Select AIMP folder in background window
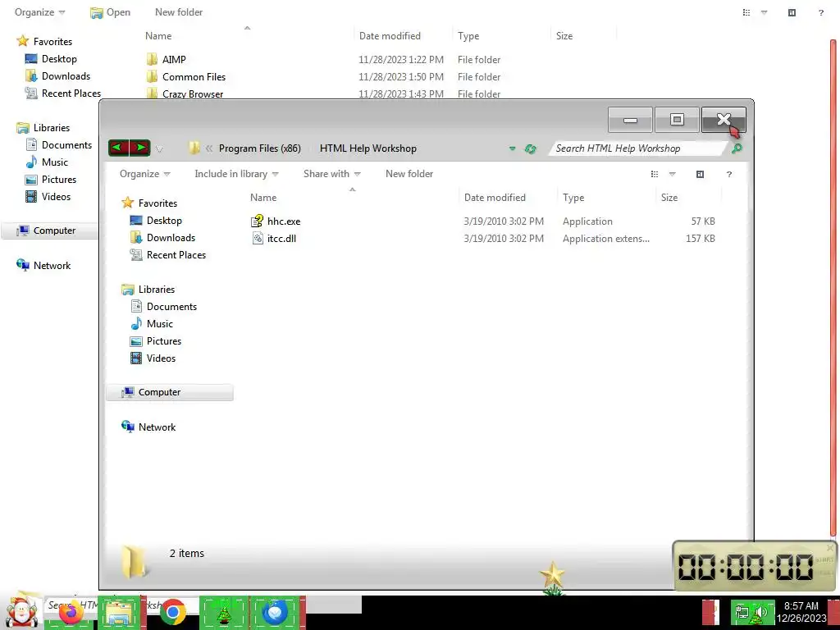 point(174,59)
